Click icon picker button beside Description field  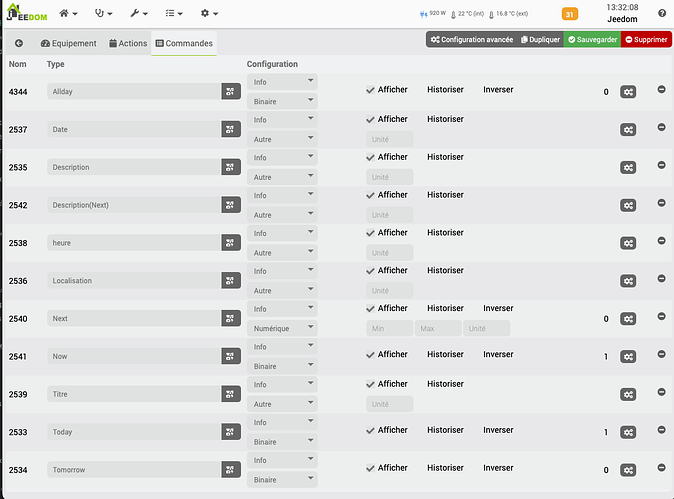tap(231, 167)
